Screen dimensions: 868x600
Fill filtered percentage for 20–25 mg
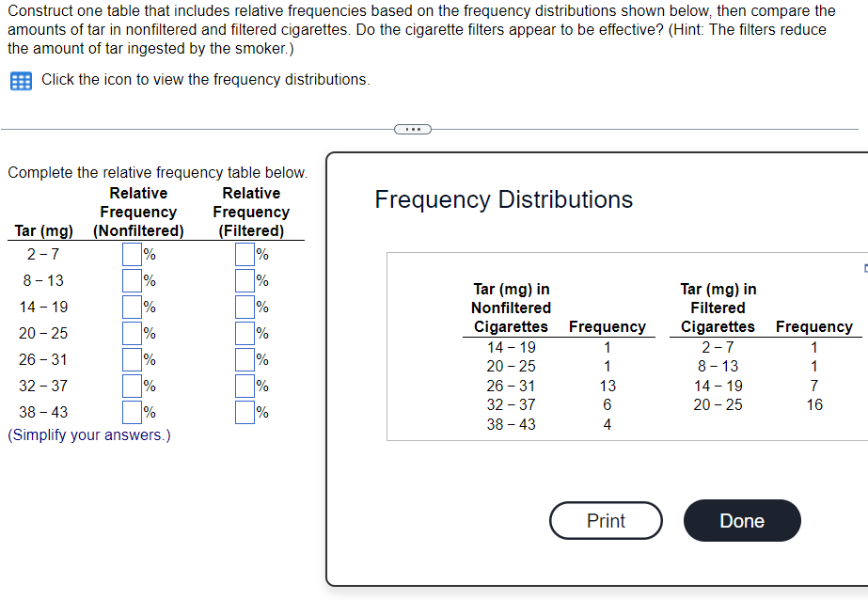click(x=245, y=333)
